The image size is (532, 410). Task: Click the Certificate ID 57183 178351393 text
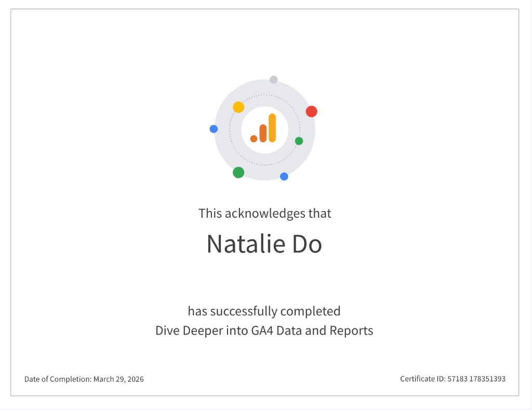(x=453, y=379)
